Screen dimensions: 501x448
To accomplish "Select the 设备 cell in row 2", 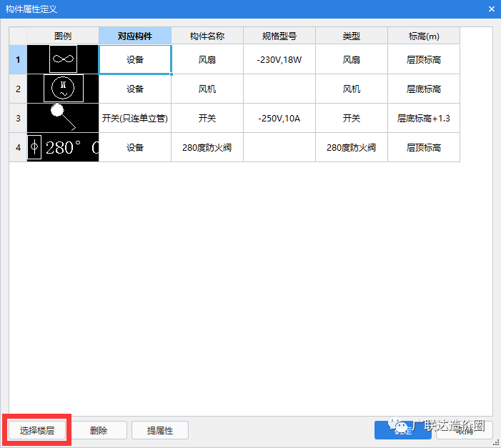I will click(x=135, y=89).
